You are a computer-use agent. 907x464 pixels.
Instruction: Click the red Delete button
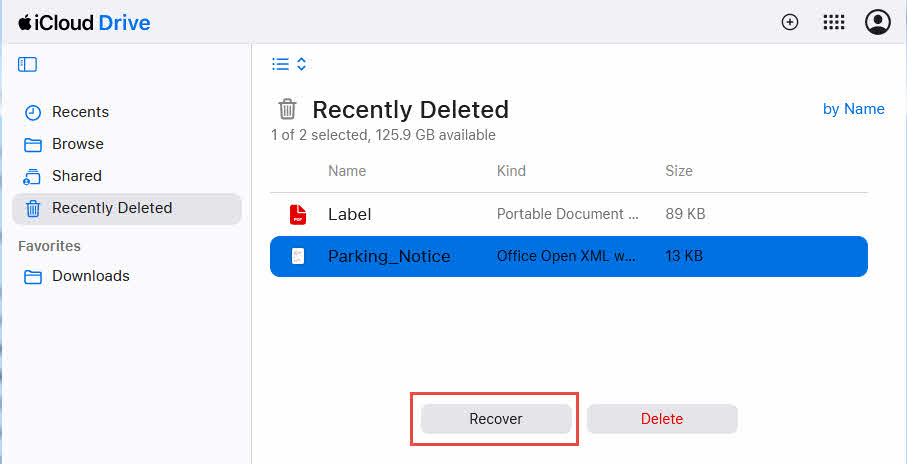(662, 419)
